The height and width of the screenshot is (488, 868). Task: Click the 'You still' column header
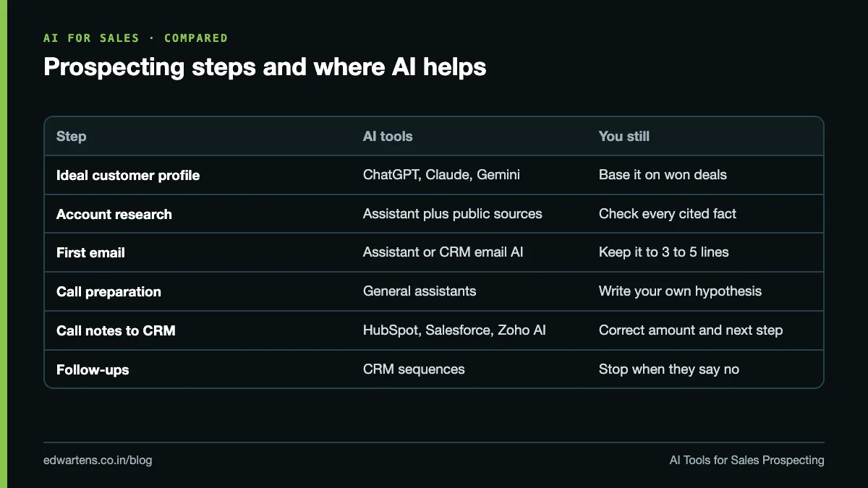(x=624, y=136)
